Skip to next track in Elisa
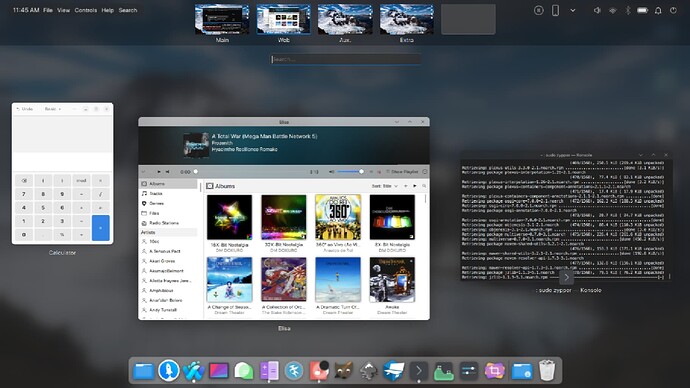This screenshot has height=388, width=690. pyautogui.click(x=167, y=172)
